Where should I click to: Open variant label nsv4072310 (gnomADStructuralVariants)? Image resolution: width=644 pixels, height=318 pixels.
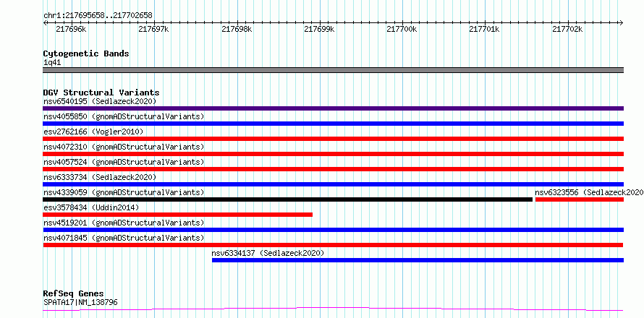pos(124,147)
